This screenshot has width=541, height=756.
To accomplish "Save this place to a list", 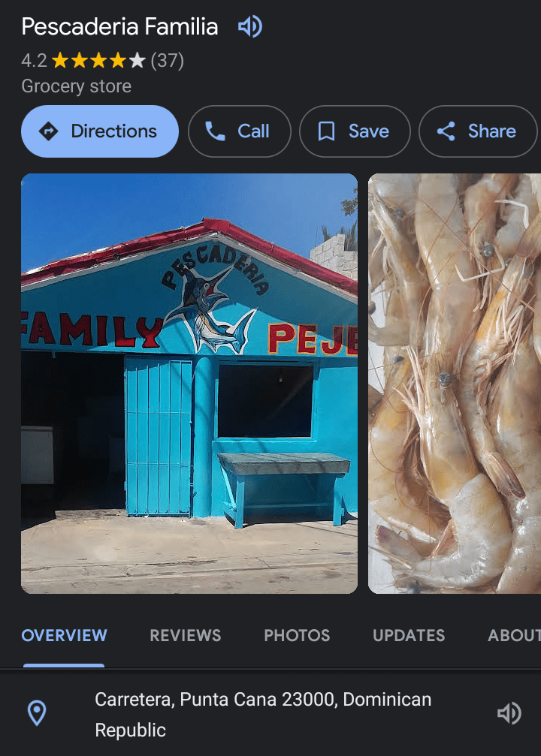I will 355,131.
